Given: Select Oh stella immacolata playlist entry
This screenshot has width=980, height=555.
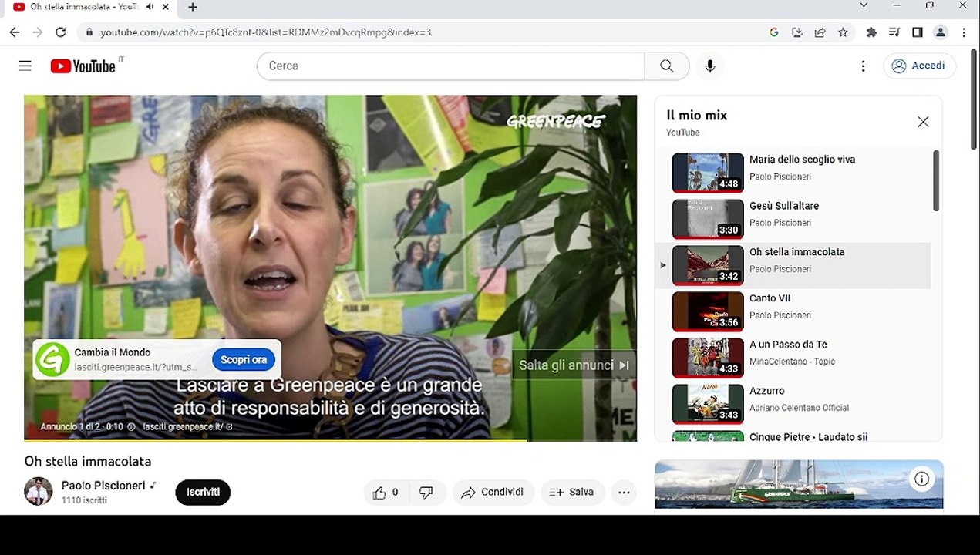Looking at the screenshot, I should point(793,265).
